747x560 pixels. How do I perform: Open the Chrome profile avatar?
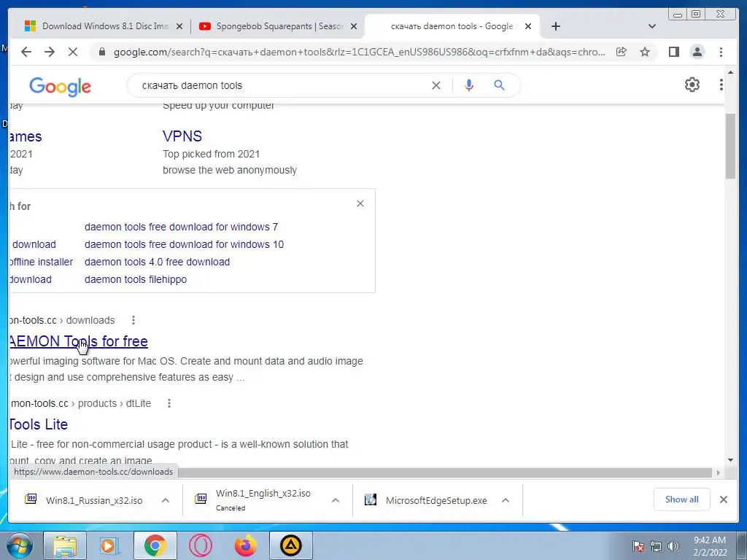[697, 52]
